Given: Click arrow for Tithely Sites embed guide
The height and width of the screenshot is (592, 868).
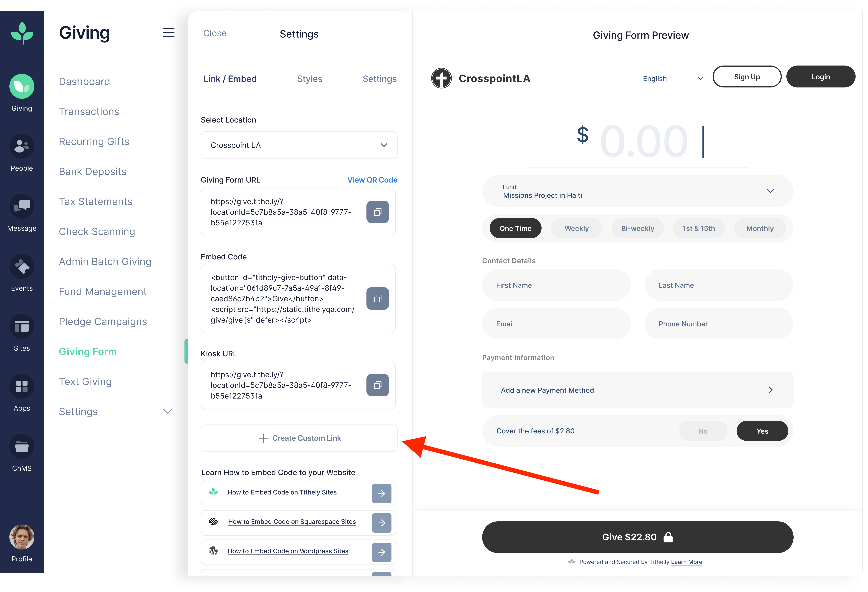Looking at the screenshot, I should point(382,493).
